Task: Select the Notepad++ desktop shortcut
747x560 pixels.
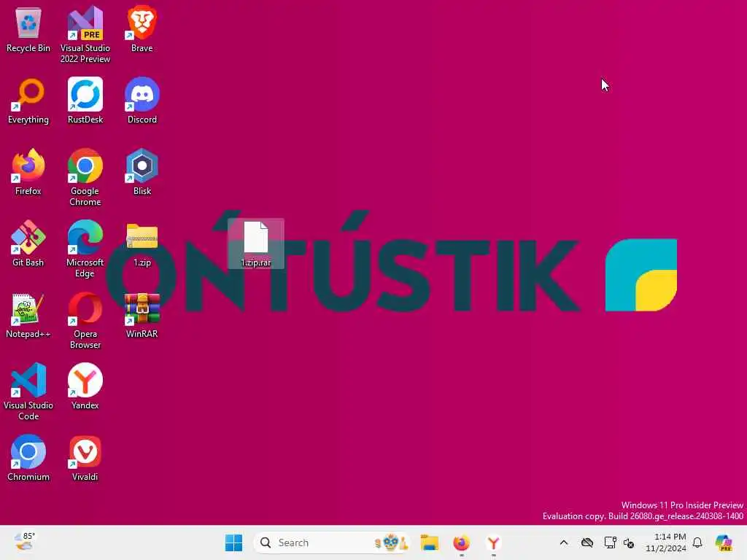Action: point(28,315)
